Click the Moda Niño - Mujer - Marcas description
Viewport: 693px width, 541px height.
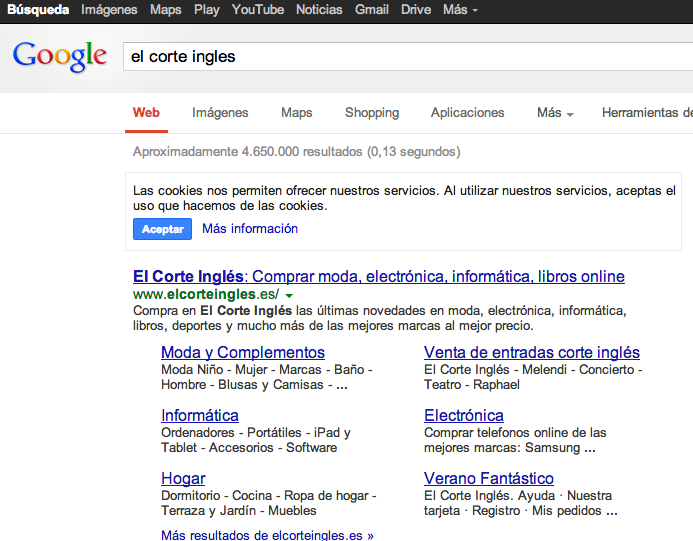pyautogui.click(x=267, y=377)
